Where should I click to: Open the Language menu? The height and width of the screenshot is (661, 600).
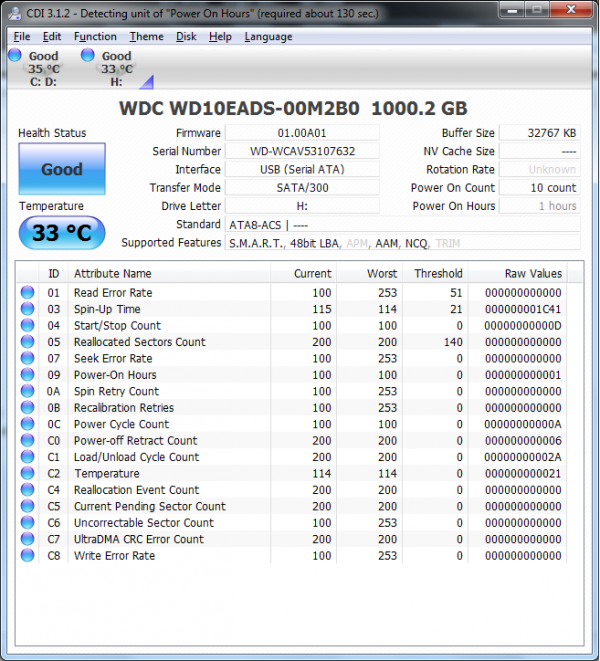268,37
